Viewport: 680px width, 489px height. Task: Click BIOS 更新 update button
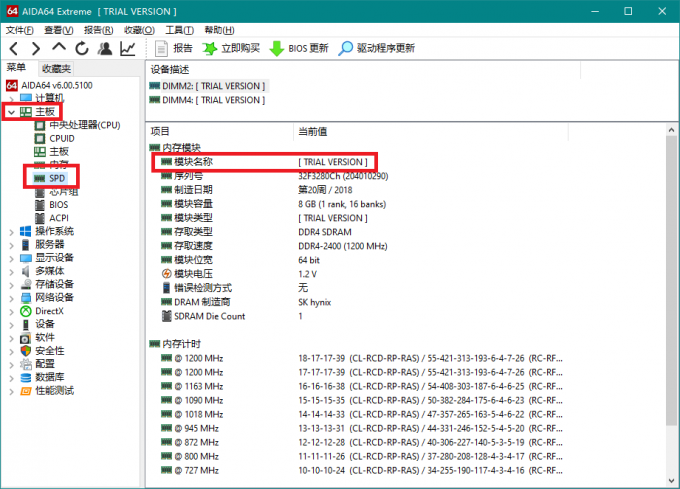[299, 48]
